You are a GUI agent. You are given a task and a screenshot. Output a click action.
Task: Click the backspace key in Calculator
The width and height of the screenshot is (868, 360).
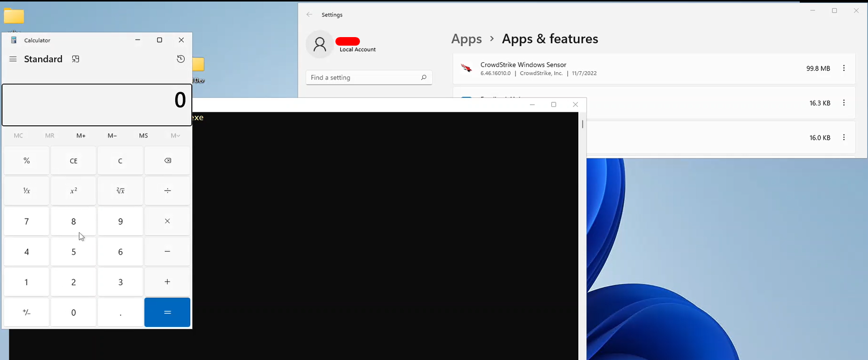pos(167,160)
